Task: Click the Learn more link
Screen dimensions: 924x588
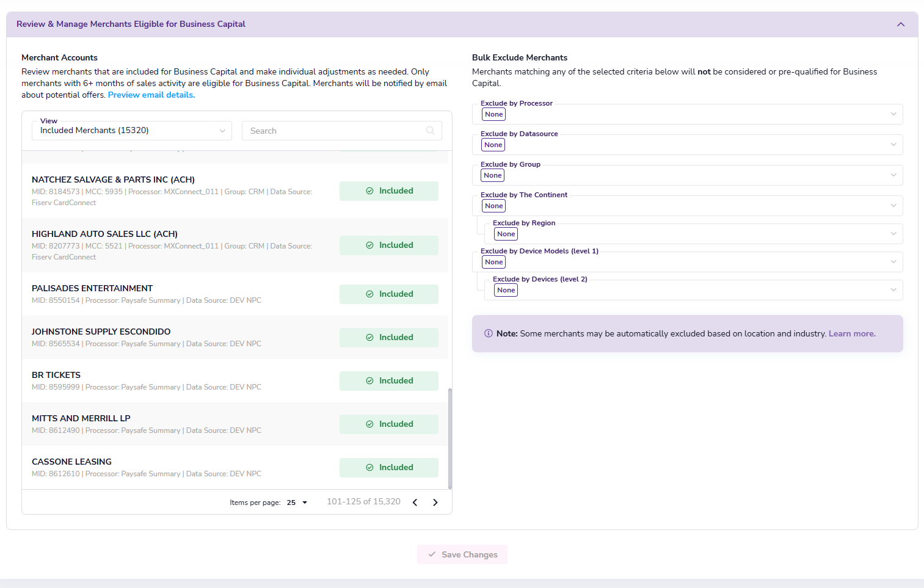Action: pyautogui.click(x=851, y=334)
